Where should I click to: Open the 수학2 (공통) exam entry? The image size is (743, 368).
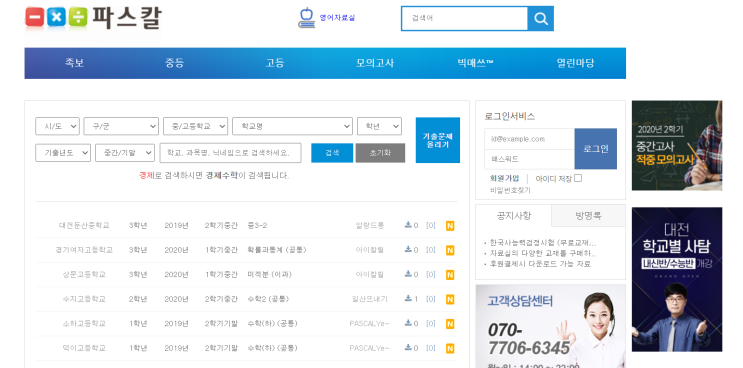[268, 299]
